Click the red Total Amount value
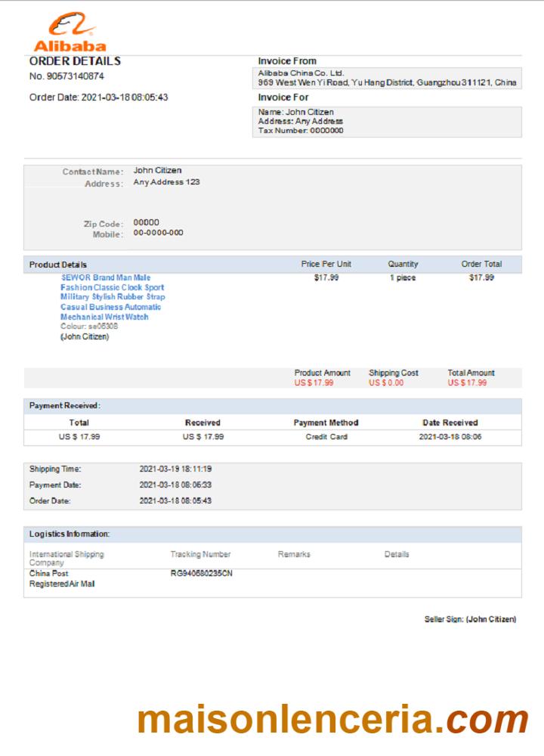Viewport: 544px width, 756px height. pos(467,383)
